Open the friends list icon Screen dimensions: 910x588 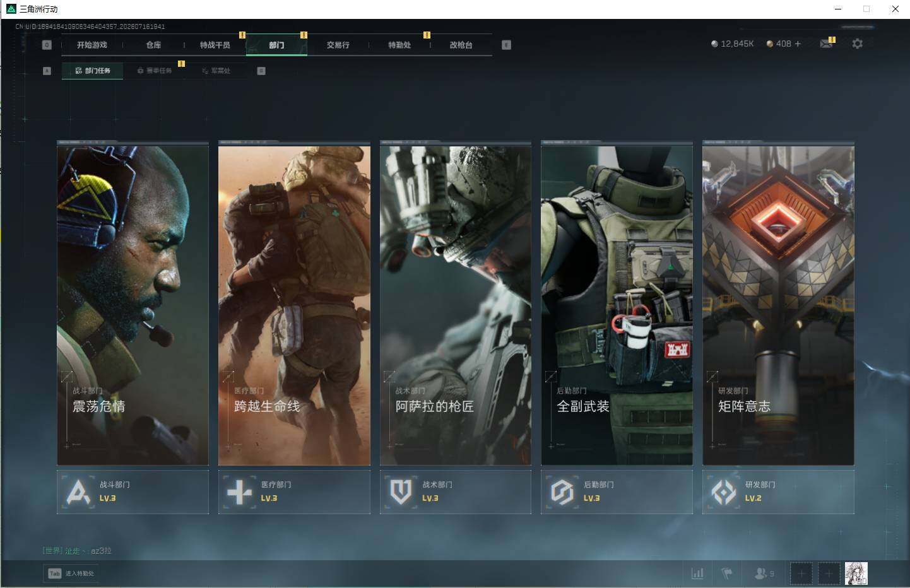pos(760,573)
